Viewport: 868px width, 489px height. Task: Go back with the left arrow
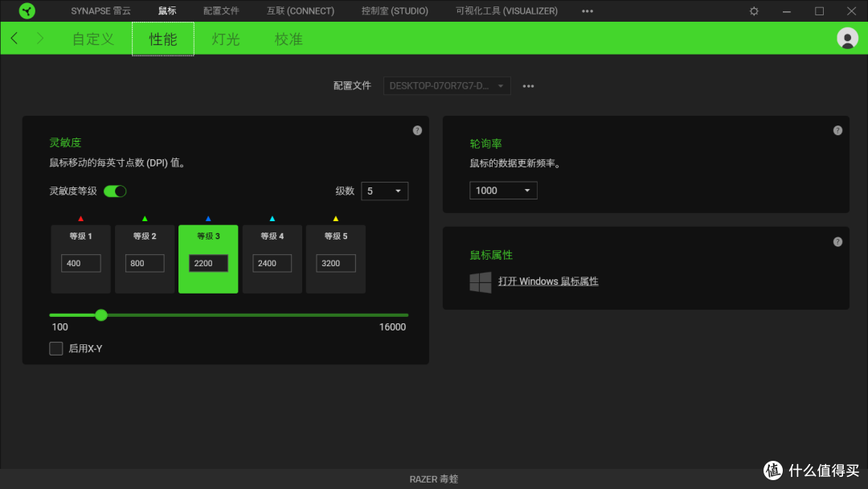14,39
